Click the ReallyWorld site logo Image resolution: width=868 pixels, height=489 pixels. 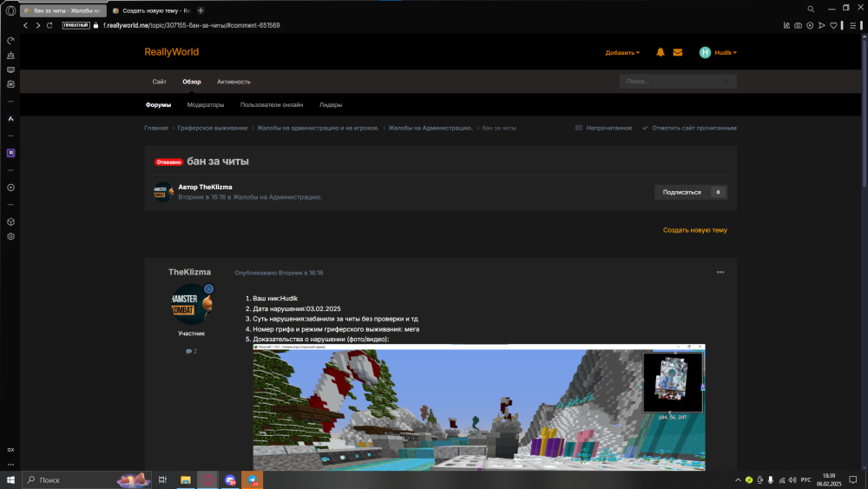[x=172, y=52]
